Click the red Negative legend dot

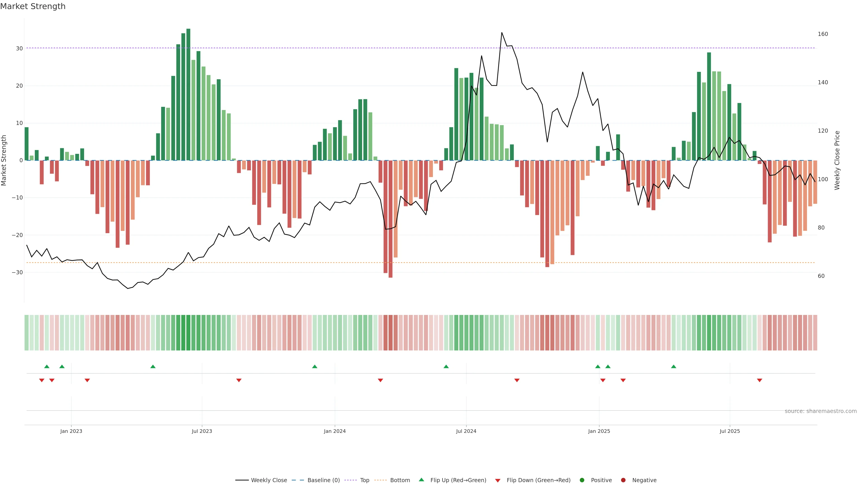point(623,480)
